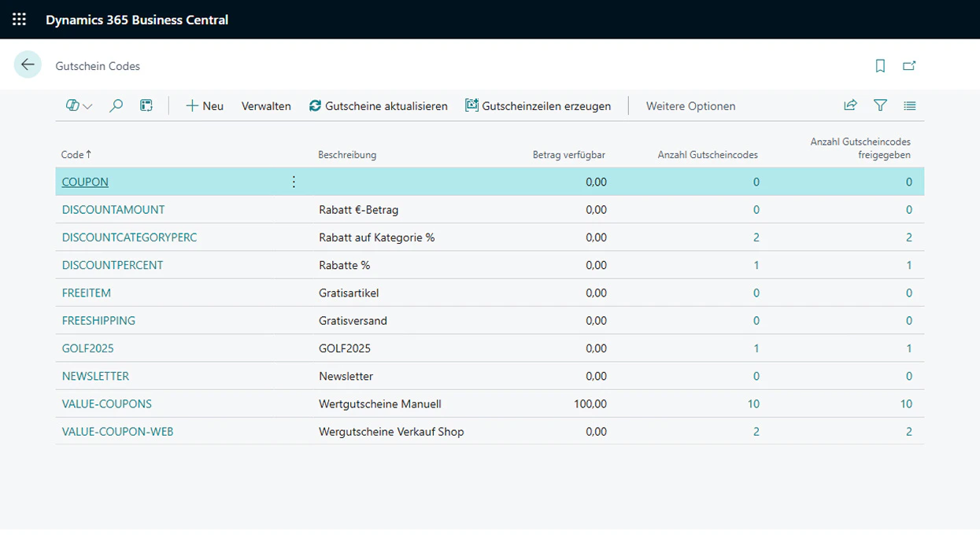Click Gutscheine aktualisieren action
The image size is (980, 545).
(379, 106)
